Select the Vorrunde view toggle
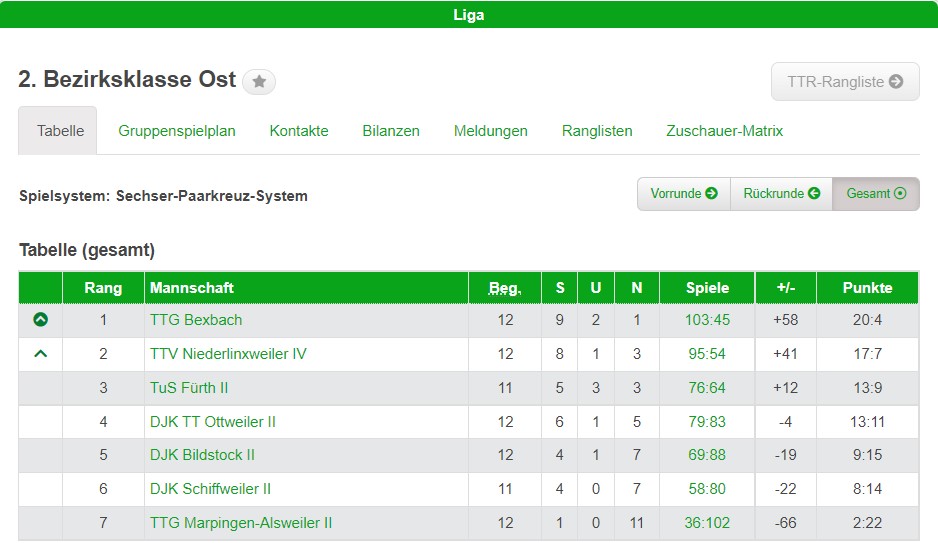The height and width of the screenshot is (543, 938). pyautogui.click(x=684, y=194)
